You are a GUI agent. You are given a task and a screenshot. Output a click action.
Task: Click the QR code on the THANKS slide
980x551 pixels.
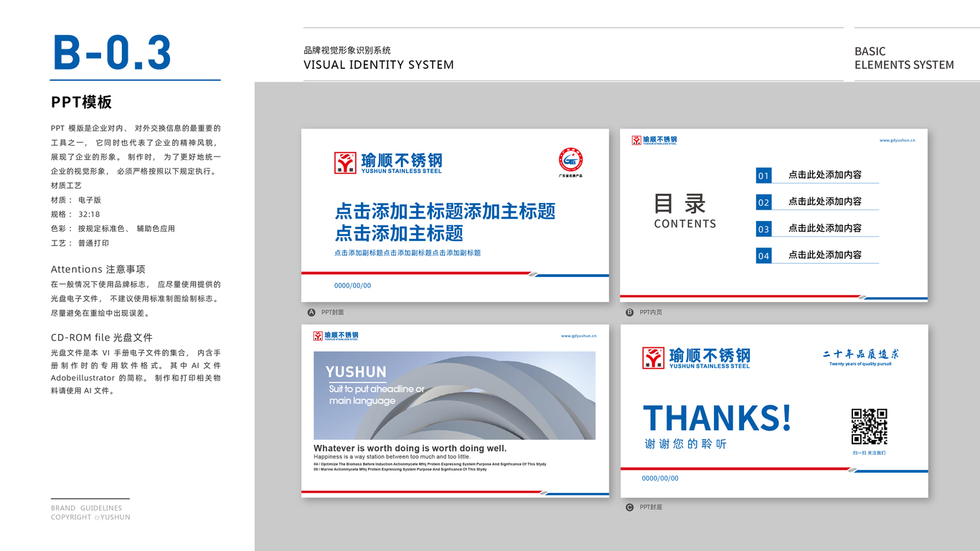click(869, 427)
